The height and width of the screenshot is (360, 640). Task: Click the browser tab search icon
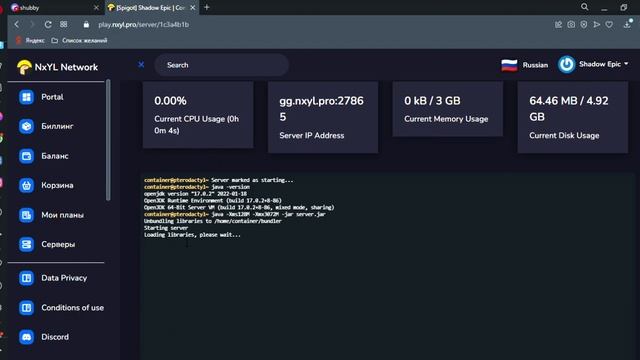click(x=584, y=7)
